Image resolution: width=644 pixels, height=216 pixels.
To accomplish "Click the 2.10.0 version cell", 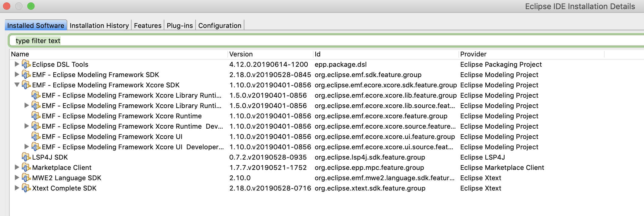I will [x=240, y=178].
